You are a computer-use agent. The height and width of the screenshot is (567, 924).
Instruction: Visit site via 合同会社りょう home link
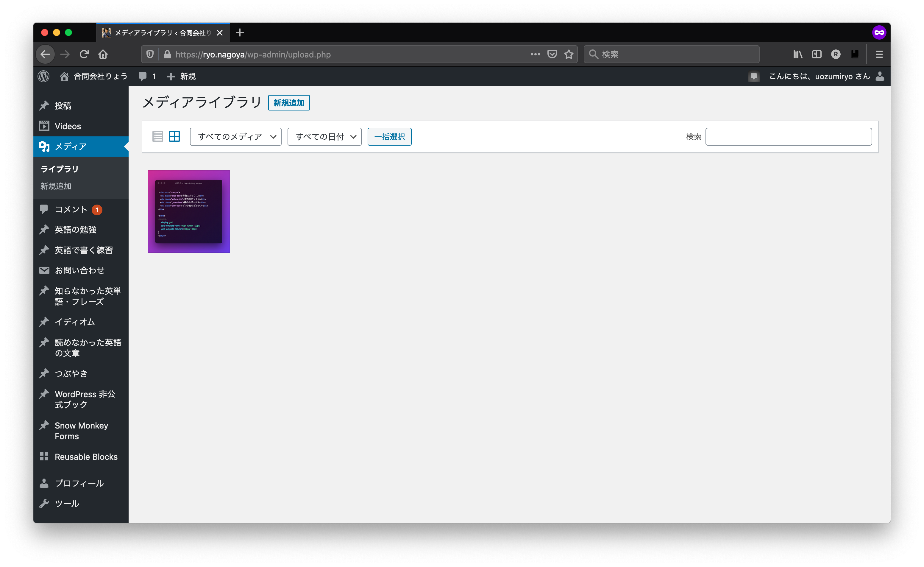[x=94, y=76]
